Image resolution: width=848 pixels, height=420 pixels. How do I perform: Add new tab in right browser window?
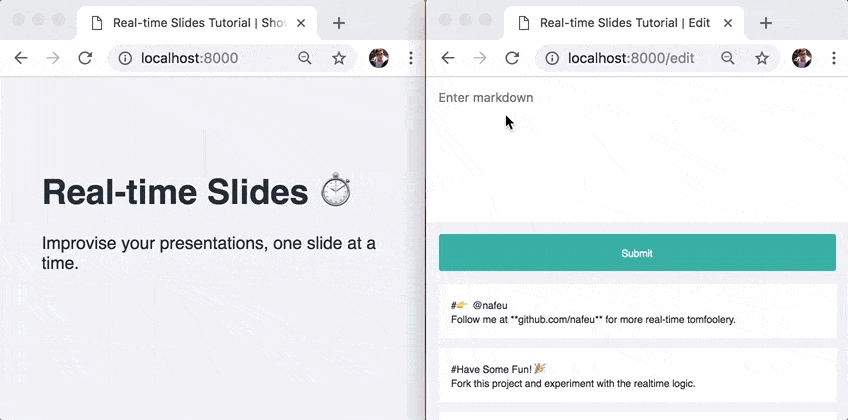tap(765, 23)
